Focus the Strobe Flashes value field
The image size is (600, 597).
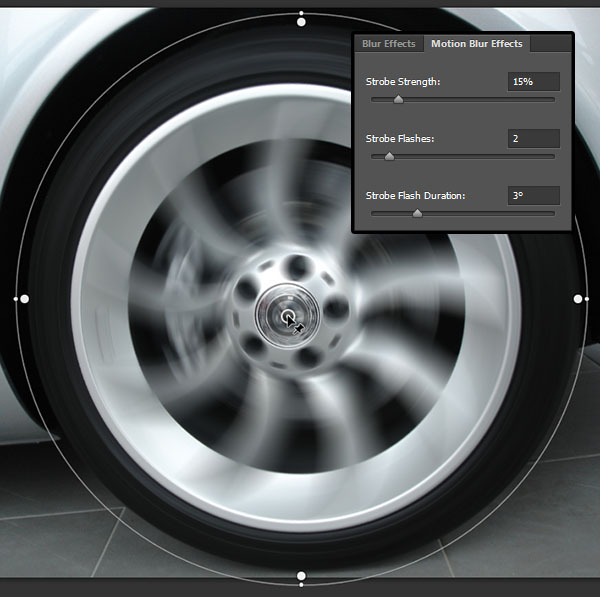coord(532,139)
